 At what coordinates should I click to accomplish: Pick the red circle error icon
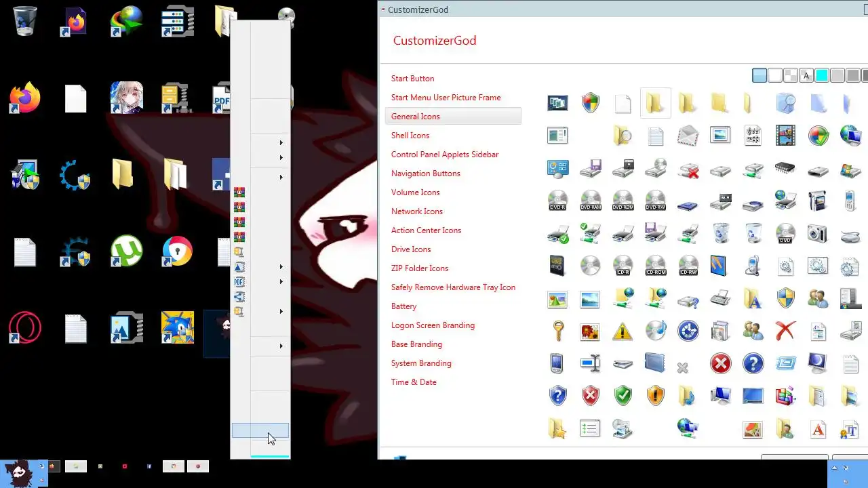(x=720, y=363)
